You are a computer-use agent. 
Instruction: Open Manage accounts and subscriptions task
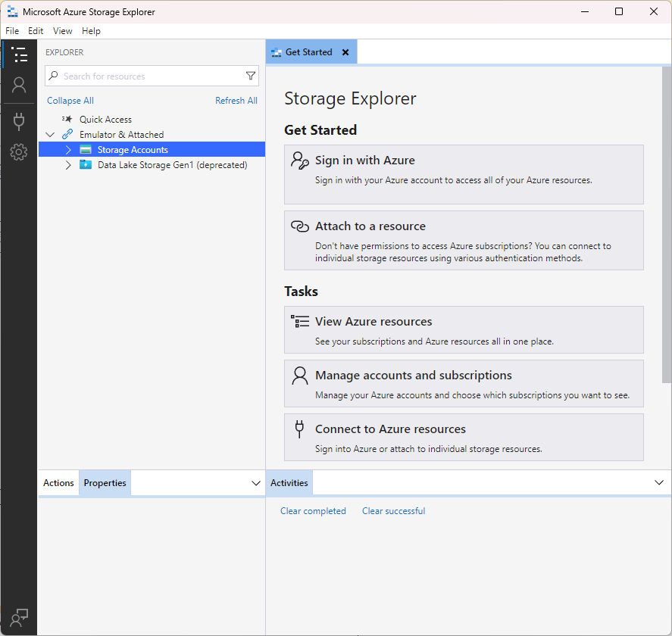(464, 383)
